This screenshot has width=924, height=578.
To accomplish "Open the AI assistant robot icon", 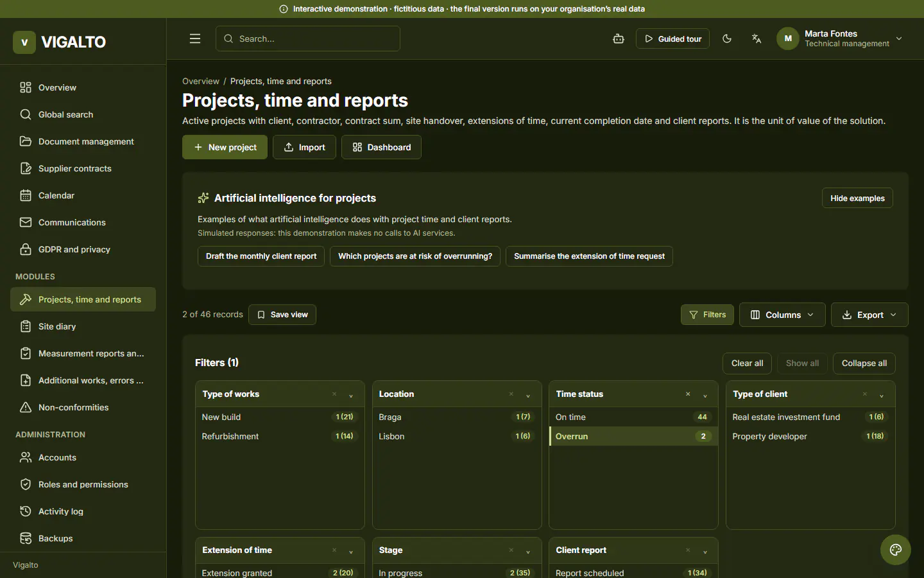I will point(619,39).
